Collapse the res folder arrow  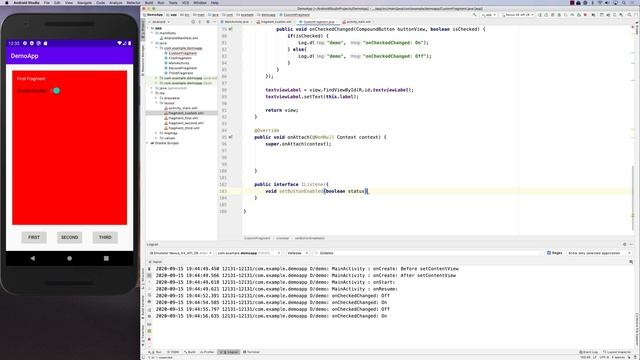pyautogui.click(x=153, y=93)
